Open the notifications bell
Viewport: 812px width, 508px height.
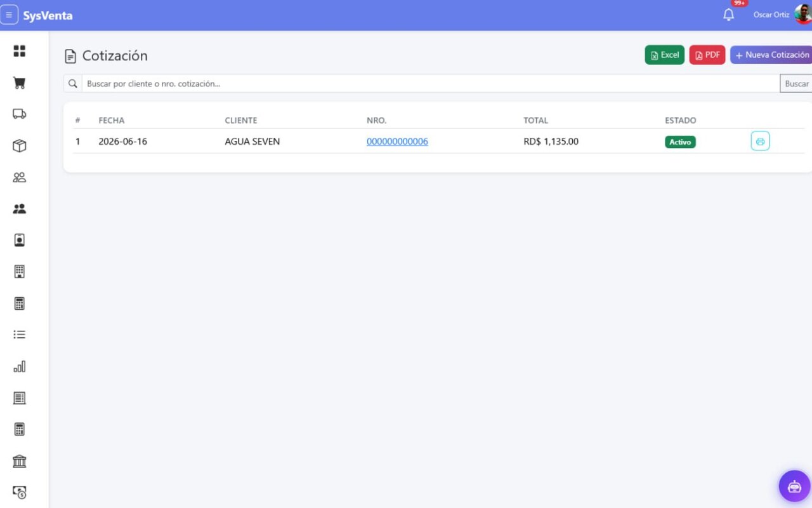(728, 15)
